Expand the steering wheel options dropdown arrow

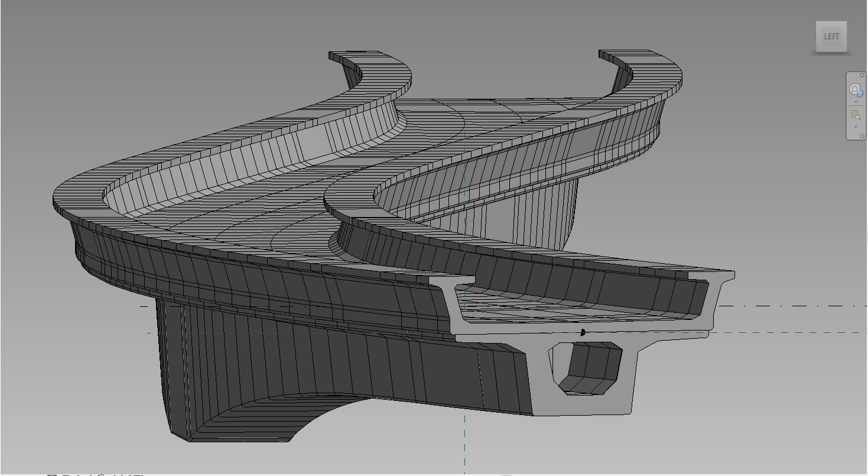[856, 102]
